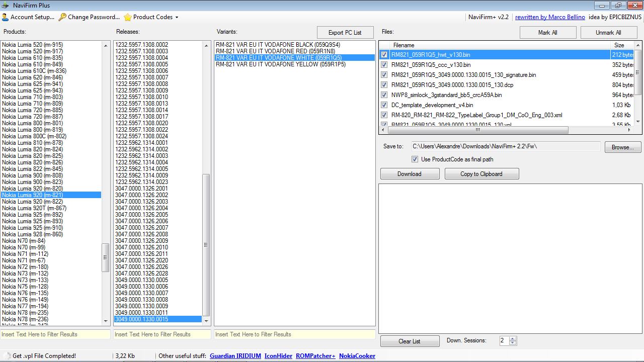Viewport: 644px width, 362px height.
Task: Click the Save to path field
Action: (506, 146)
